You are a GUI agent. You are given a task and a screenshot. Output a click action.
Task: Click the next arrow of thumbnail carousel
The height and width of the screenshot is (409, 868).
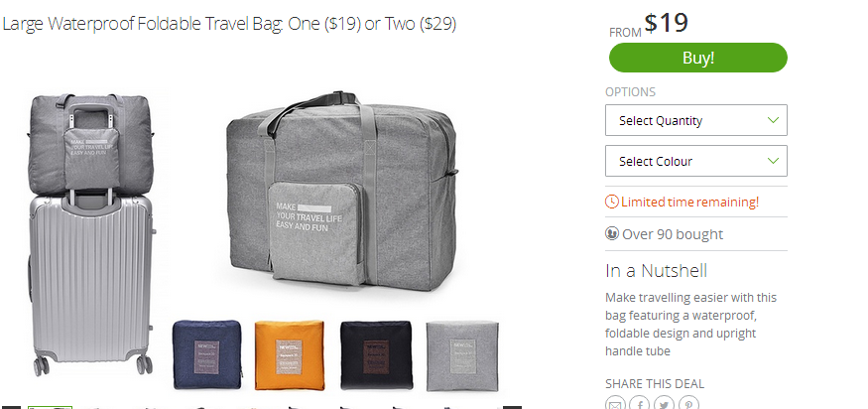(512, 407)
